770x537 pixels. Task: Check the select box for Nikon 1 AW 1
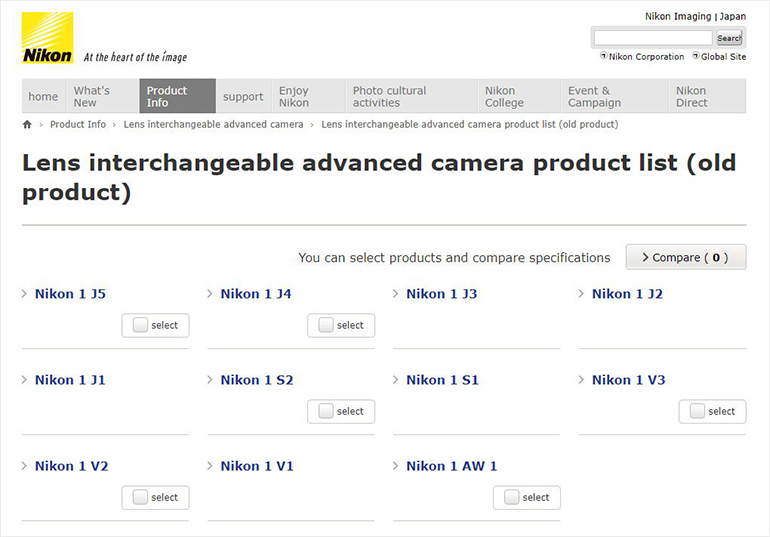click(512, 497)
